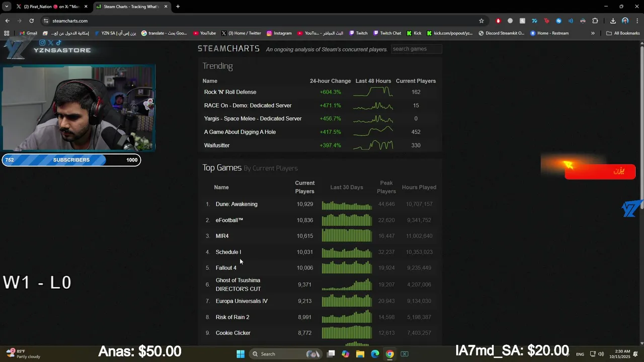Viewport: 644px width, 362px height.
Task: Click the 10,929 current players value
Action: [305, 204]
